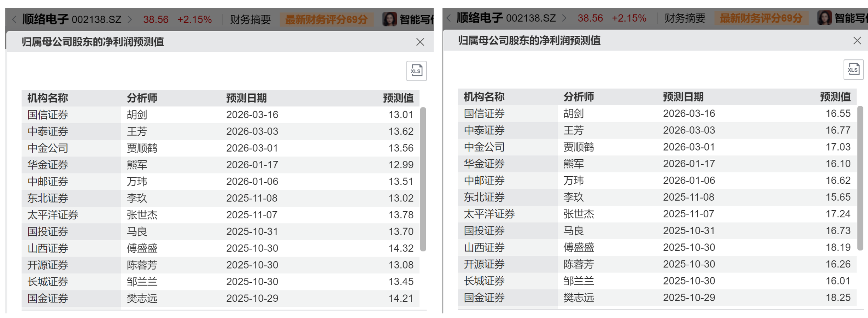Select forecast value 14.32
Screen dimensions: 868x318
click(x=401, y=248)
